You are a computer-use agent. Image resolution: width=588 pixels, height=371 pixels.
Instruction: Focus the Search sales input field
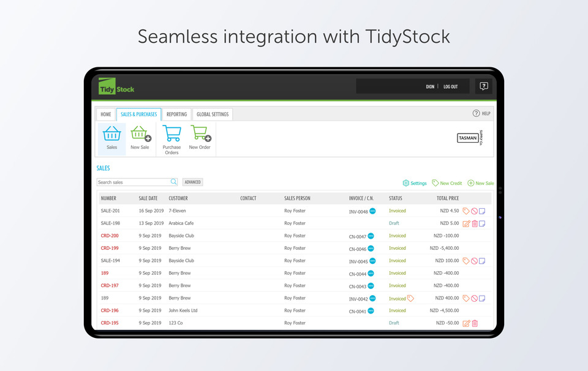(x=137, y=182)
